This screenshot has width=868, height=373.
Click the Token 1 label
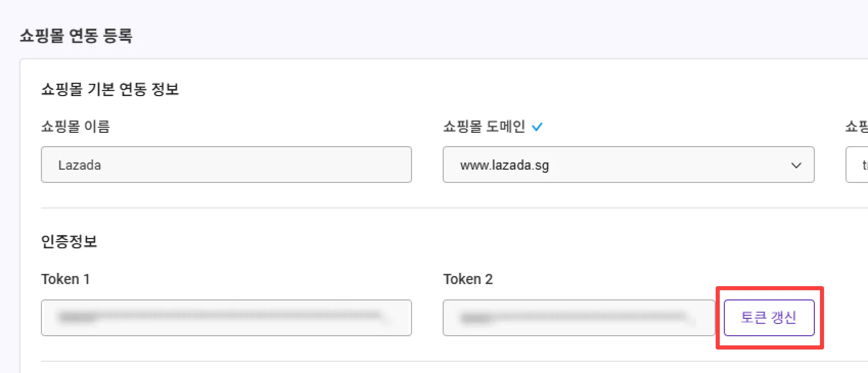point(65,279)
